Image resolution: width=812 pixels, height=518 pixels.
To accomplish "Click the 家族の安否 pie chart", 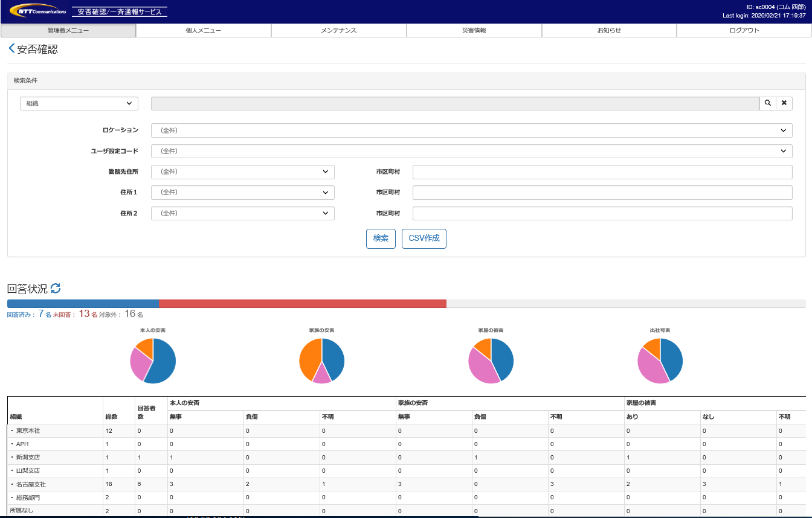I will tap(322, 360).
